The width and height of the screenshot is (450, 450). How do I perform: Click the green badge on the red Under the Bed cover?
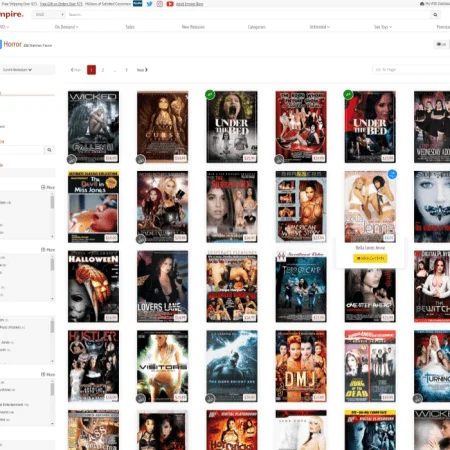tap(348, 95)
